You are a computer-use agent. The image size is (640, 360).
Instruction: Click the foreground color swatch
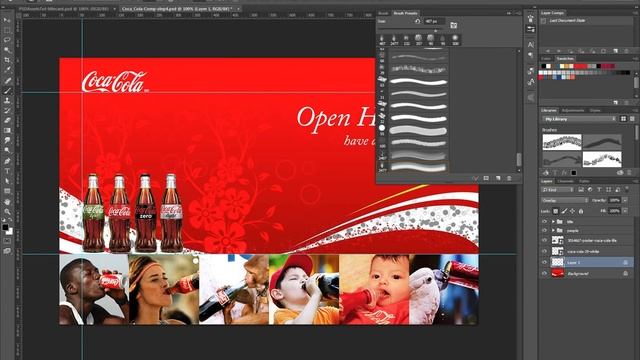(5, 228)
